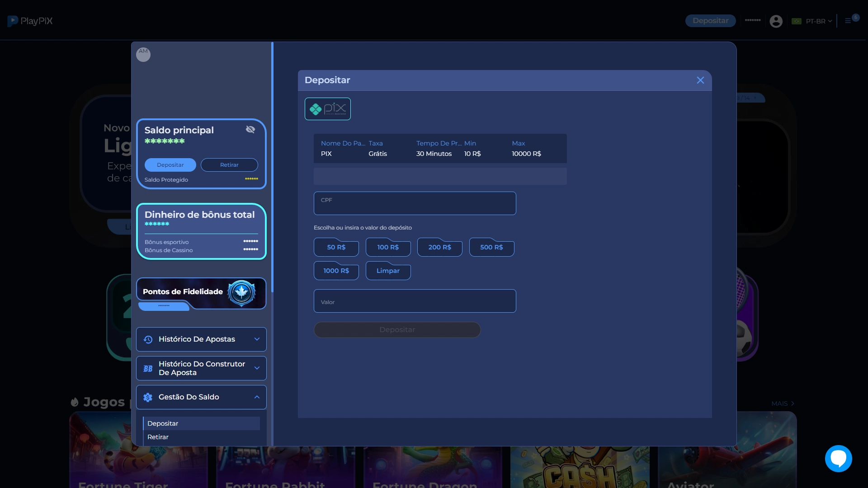Click the loyalty points progress bar
868x488 pixels.
tap(164, 306)
